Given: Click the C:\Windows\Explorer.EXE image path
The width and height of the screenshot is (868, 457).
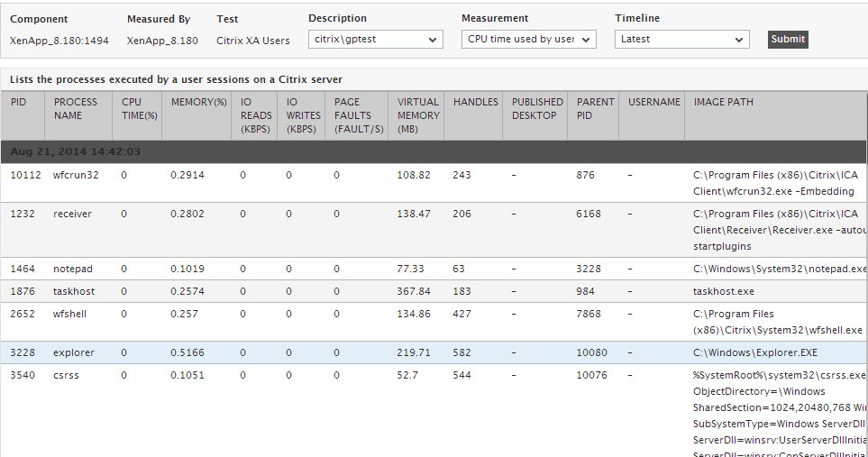Looking at the screenshot, I should pos(755,352).
